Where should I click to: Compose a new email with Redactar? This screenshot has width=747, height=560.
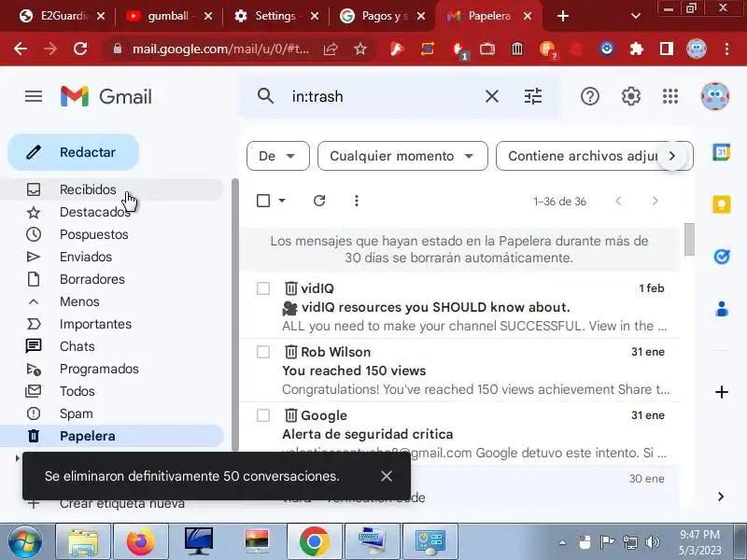[74, 152]
